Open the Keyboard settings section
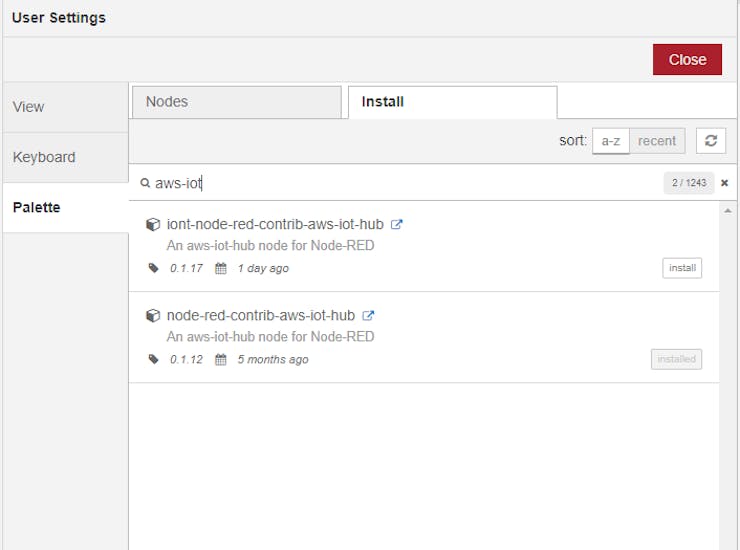 (x=66, y=157)
